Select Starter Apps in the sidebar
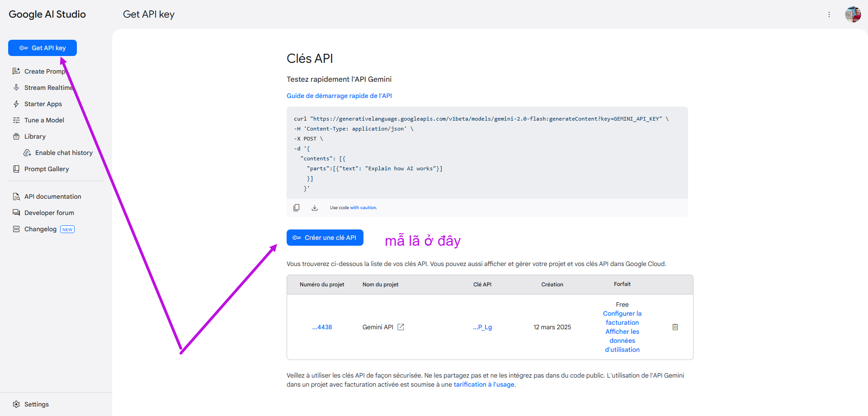 [43, 104]
